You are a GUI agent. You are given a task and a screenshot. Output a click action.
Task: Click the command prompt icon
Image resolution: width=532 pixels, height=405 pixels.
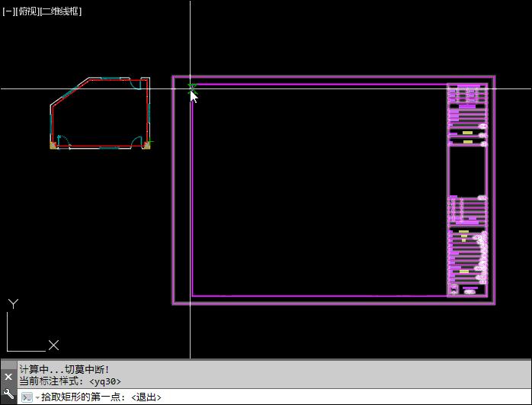click(27, 397)
